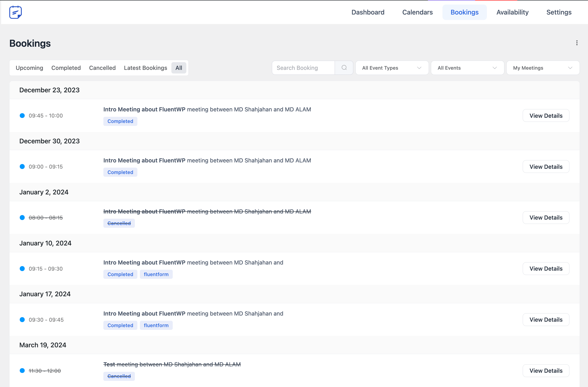Toggle to Latest Bookings filter
Image resolution: width=588 pixels, height=387 pixels.
click(145, 67)
